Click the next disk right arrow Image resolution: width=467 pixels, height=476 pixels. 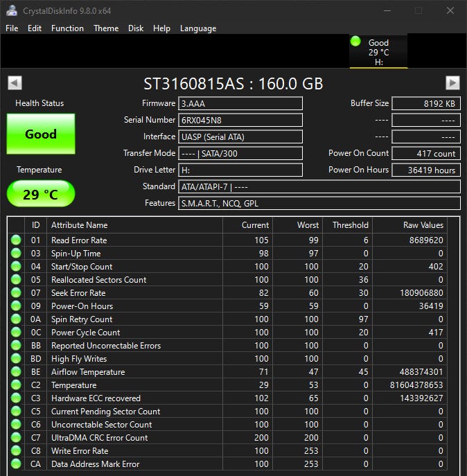tap(452, 83)
